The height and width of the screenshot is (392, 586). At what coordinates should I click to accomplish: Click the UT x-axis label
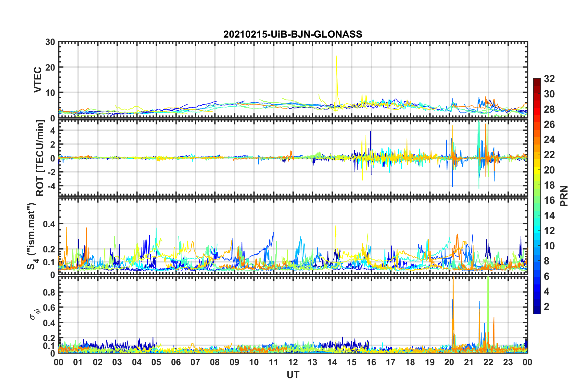tap(293, 375)
